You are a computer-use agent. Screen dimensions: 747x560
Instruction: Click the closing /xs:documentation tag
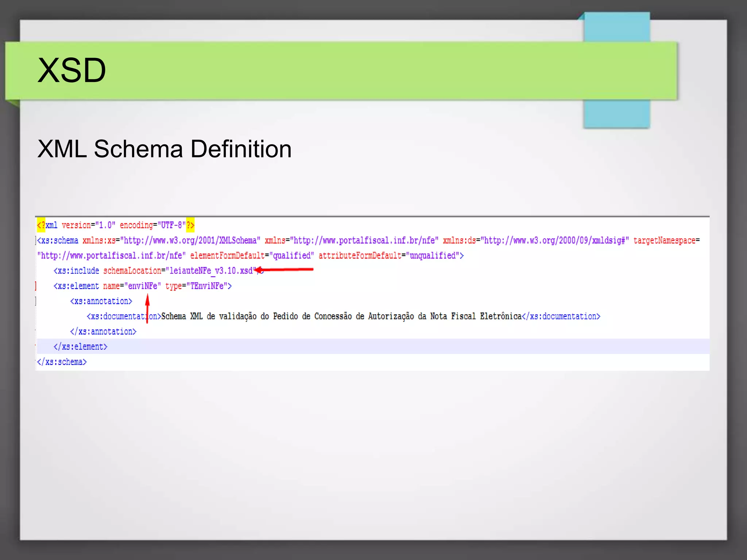[561, 316]
